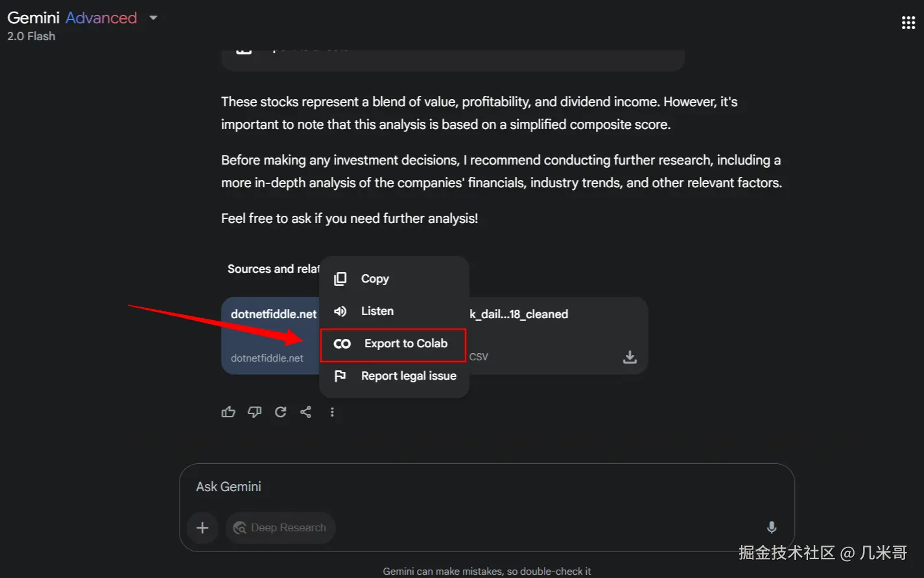Share the response with share icon

(306, 412)
